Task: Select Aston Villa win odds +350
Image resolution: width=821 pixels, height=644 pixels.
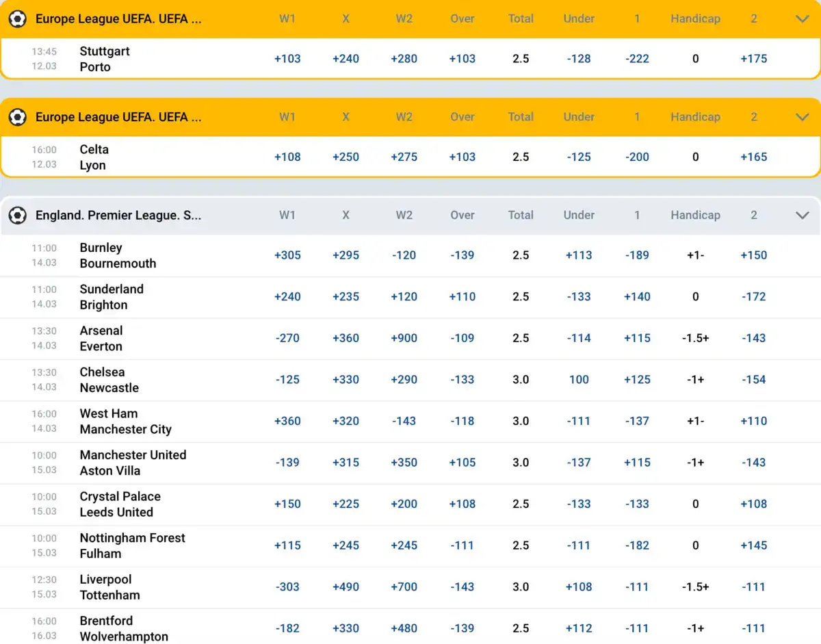Action: (x=404, y=463)
